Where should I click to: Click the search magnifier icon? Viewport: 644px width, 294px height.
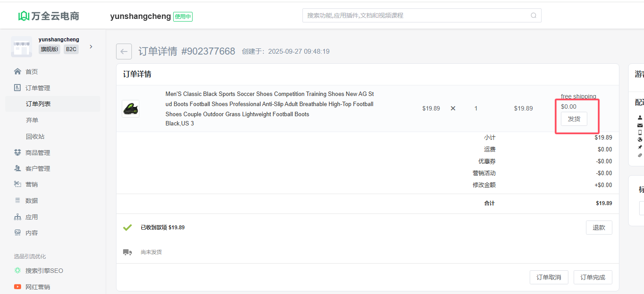point(533,15)
